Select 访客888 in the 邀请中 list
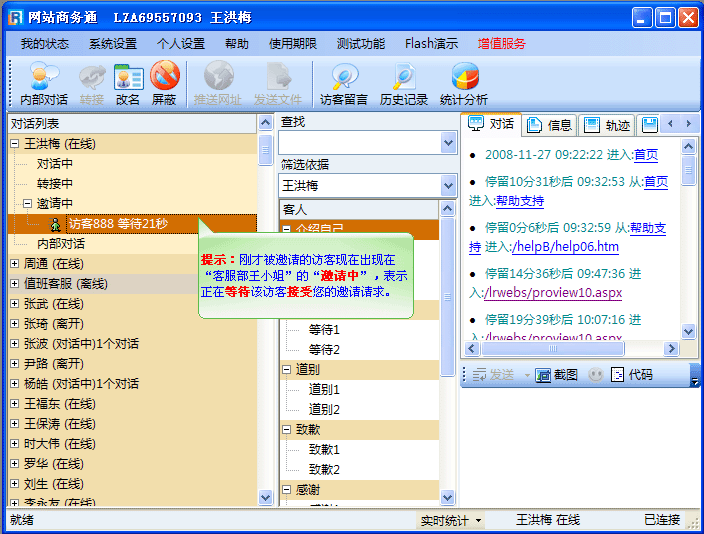The width and height of the screenshot is (704, 534). pos(117,224)
